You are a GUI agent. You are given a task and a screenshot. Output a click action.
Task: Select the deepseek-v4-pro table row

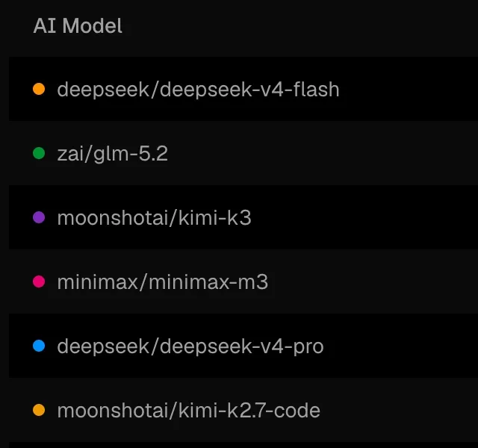[x=243, y=346]
